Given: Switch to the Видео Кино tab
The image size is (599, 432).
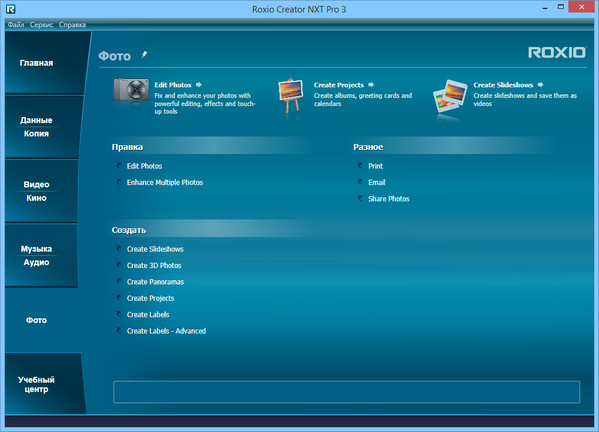Looking at the screenshot, I should (x=42, y=191).
